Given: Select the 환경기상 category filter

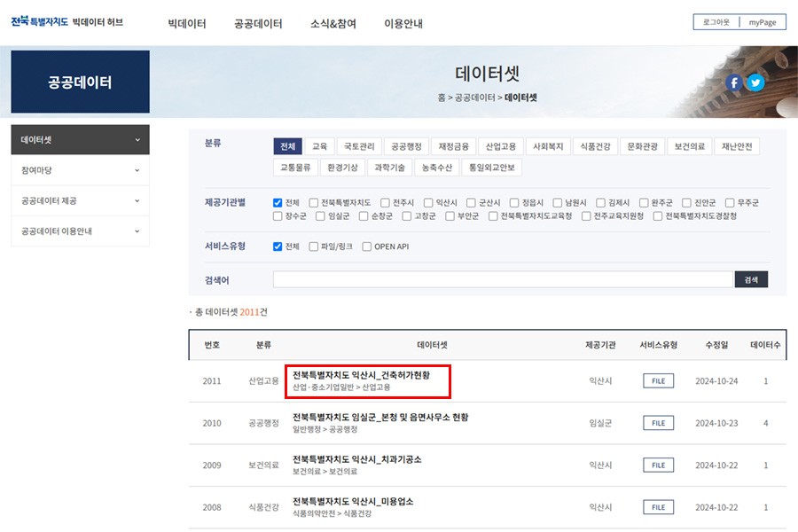Looking at the screenshot, I should coord(342,167).
